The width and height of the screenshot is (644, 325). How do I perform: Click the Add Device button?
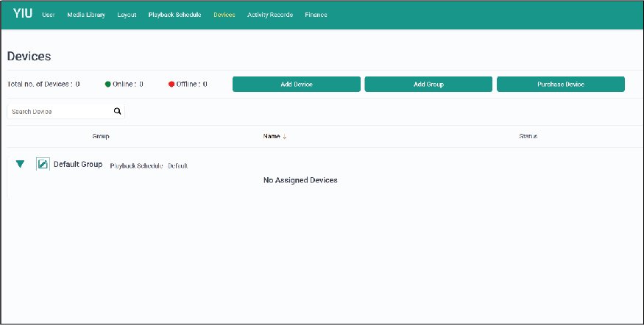[x=297, y=84]
